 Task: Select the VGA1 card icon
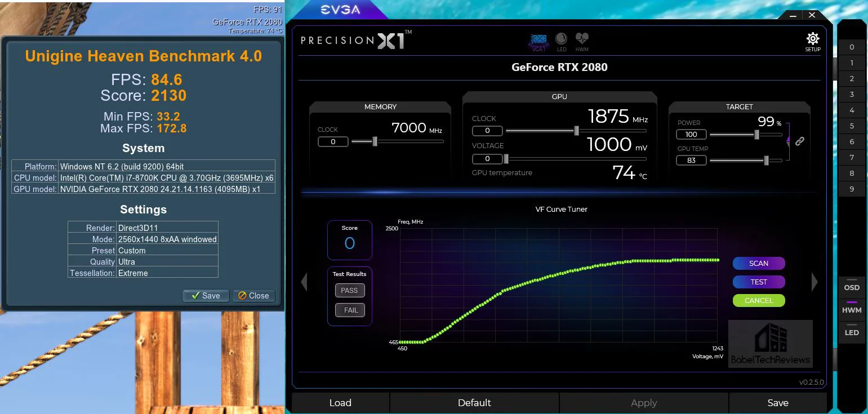[539, 42]
